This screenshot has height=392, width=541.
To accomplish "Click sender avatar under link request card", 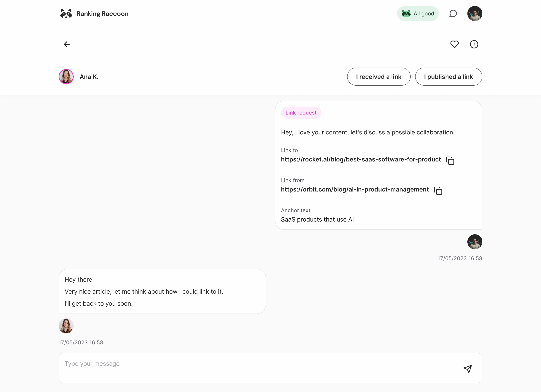I will (475, 242).
